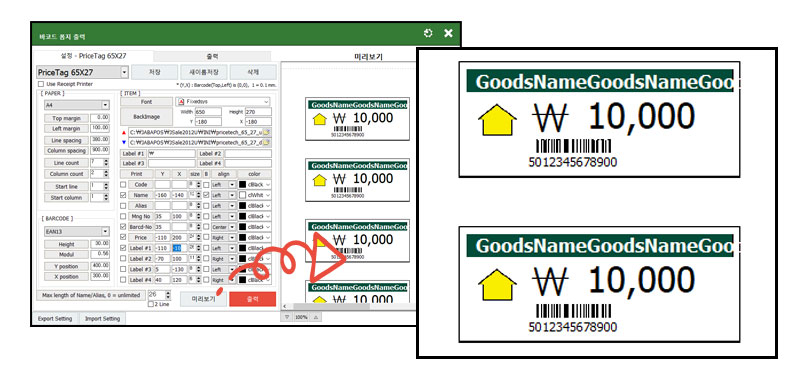This screenshot has height=375, width=800.
Task: Click the Label #4 row button
Action: [x=139, y=280]
